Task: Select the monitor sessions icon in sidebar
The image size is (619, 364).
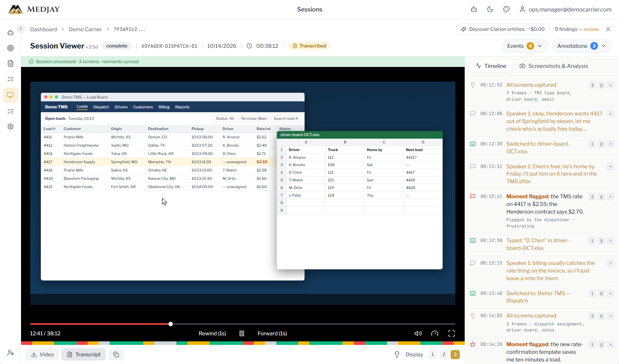Action: pyautogui.click(x=10, y=95)
